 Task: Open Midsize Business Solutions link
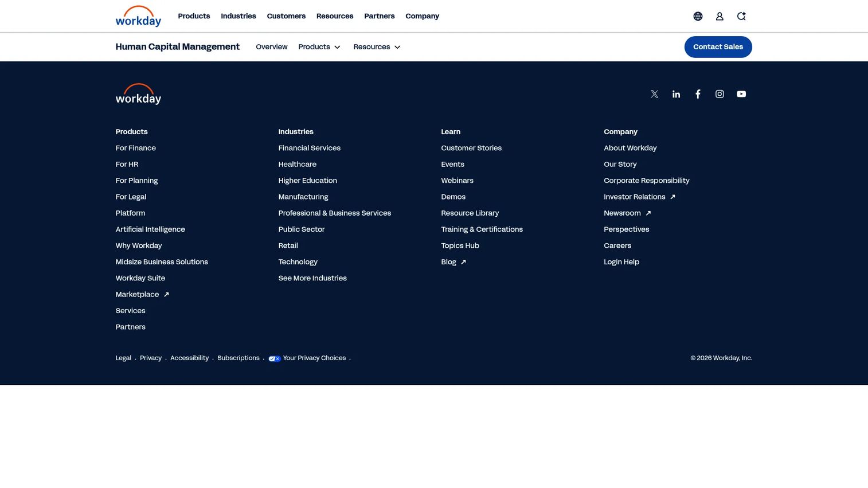162,261
